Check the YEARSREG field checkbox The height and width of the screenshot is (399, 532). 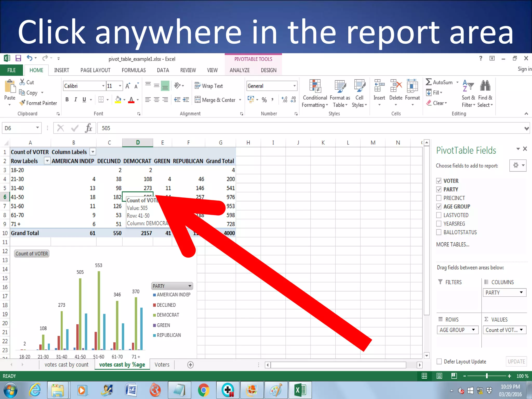point(439,224)
